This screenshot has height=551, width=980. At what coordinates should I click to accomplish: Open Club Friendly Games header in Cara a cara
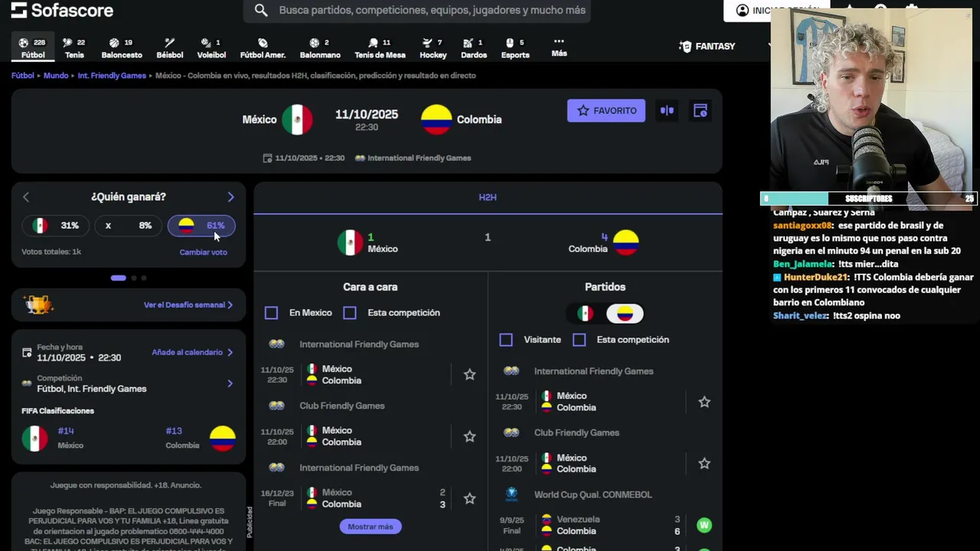[341, 406]
